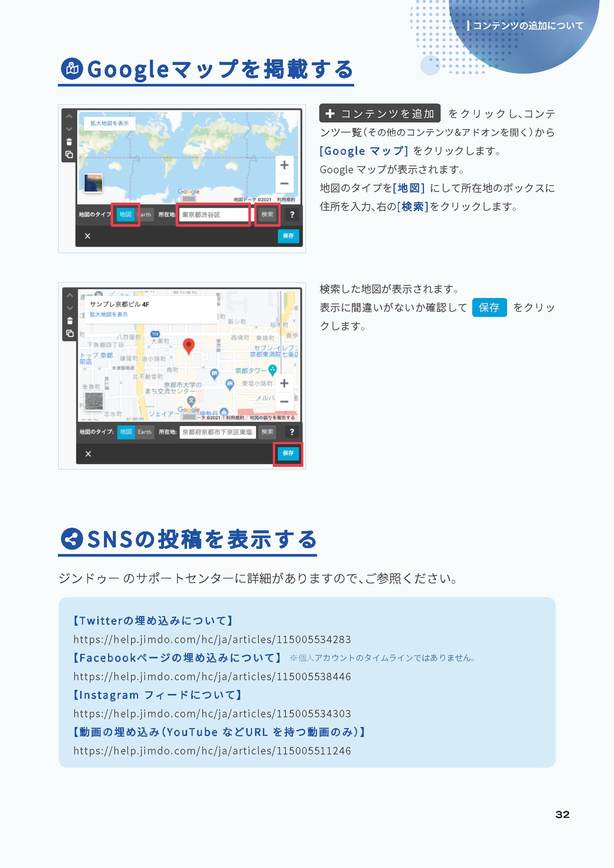Click the satellite view thumbnail on the Kyoto map
The image size is (614, 868).
tap(94, 401)
